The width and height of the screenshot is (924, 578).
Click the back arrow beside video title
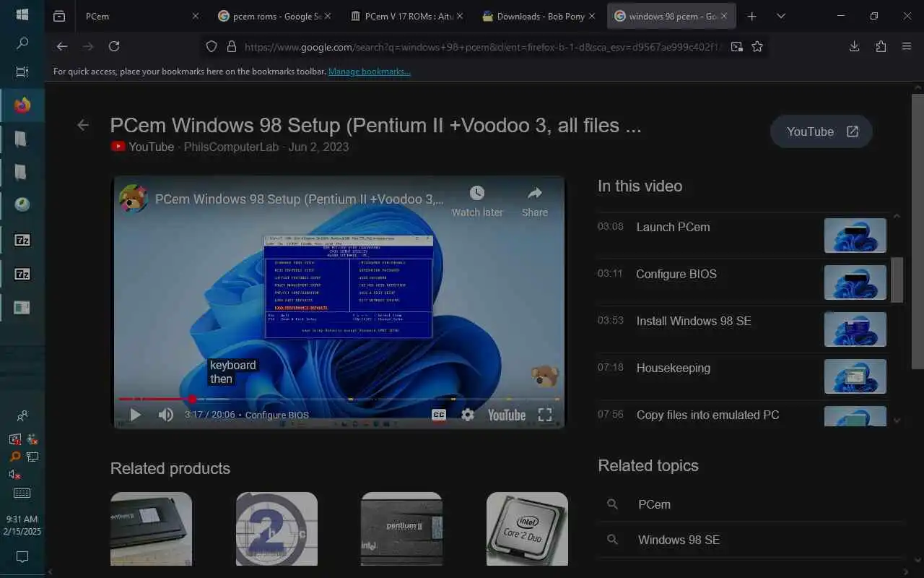coord(83,126)
